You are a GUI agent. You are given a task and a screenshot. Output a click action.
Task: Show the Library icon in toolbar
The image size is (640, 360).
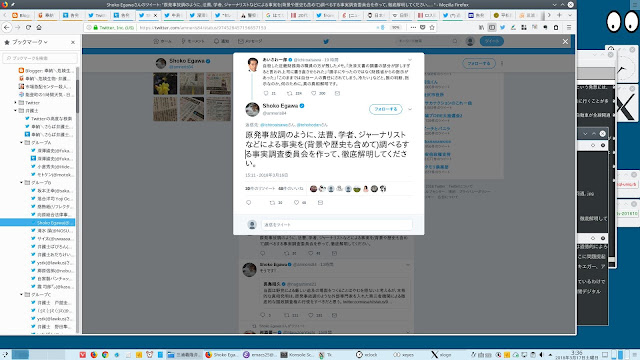481,27
